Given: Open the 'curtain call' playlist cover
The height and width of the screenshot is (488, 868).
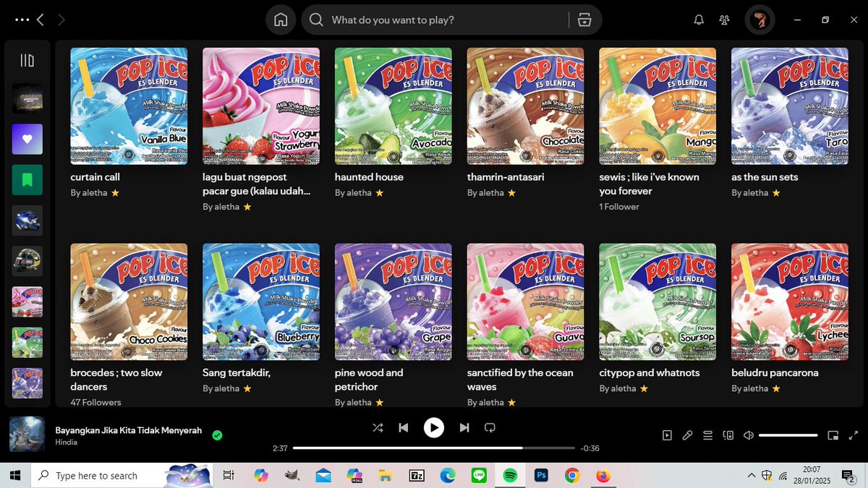Looking at the screenshot, I should [129, 106].
